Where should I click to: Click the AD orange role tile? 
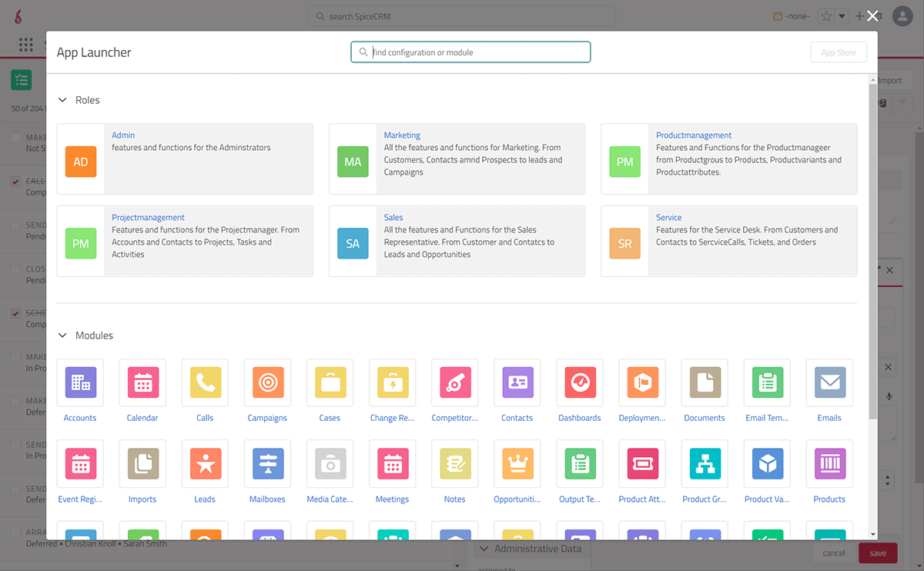81,162
